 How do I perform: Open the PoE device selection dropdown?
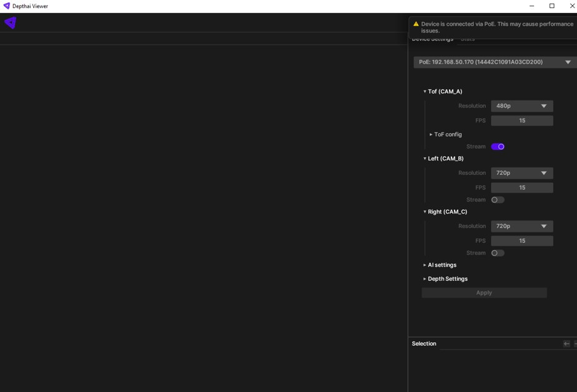pos(493,62)
